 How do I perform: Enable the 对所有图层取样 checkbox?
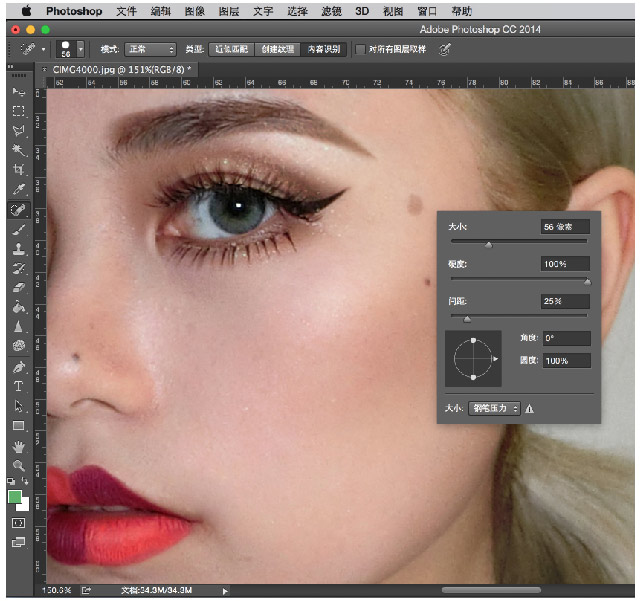tap(361, 49)
